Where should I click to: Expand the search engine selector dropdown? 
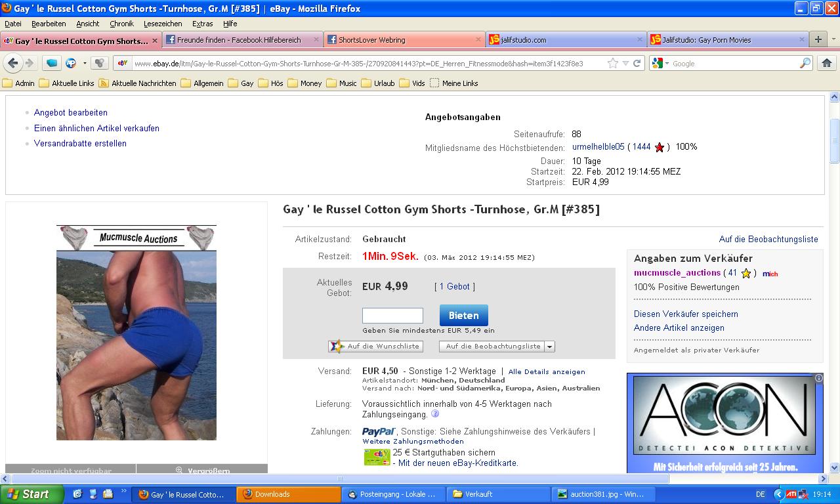tap(667, 64)
